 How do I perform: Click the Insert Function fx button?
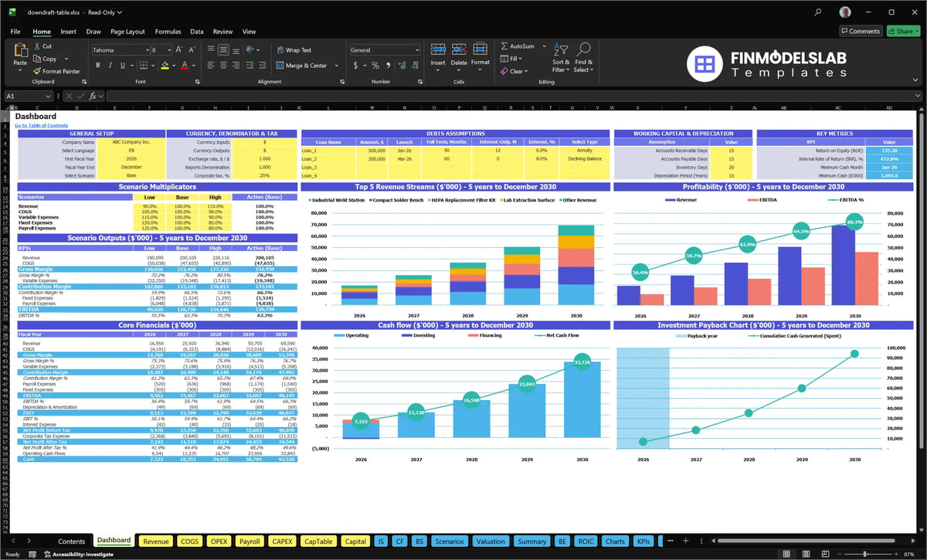(92, 97)
